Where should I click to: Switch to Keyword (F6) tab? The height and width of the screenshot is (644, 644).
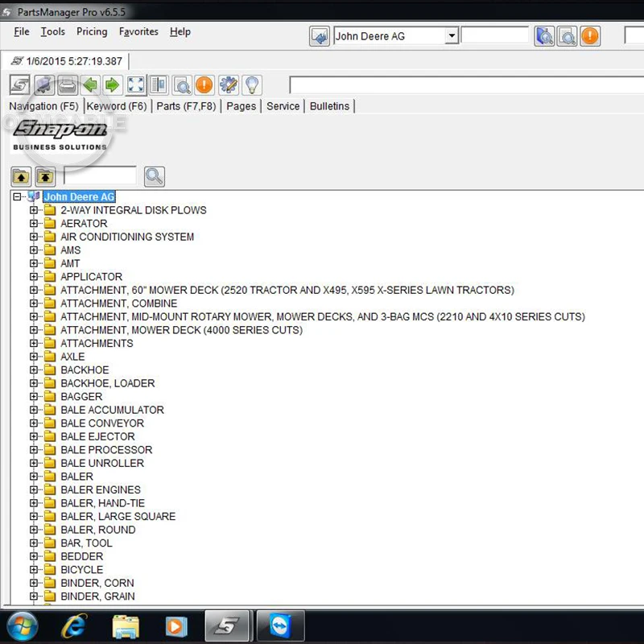click(x=117, y=106)
